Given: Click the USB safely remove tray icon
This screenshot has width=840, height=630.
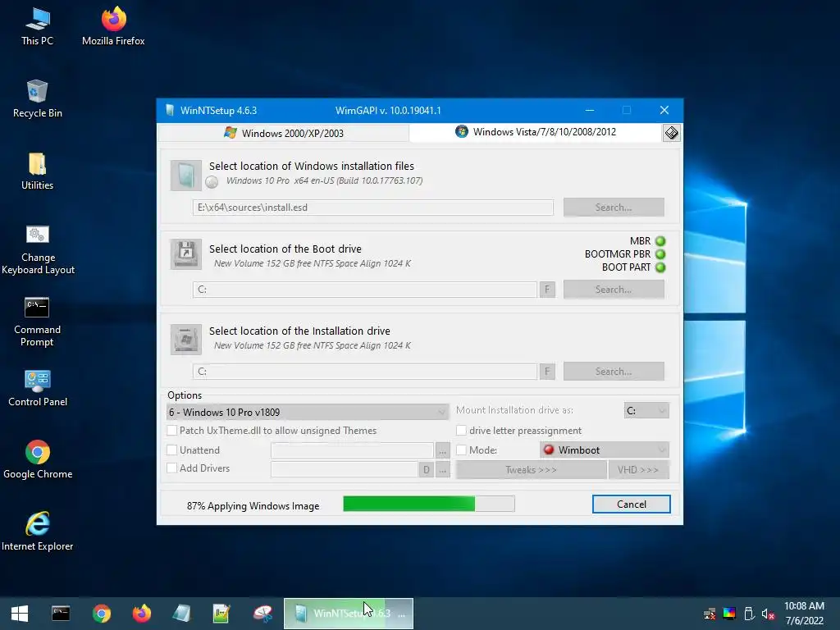Looking at the screenshot, I should [x=749, y=614].
